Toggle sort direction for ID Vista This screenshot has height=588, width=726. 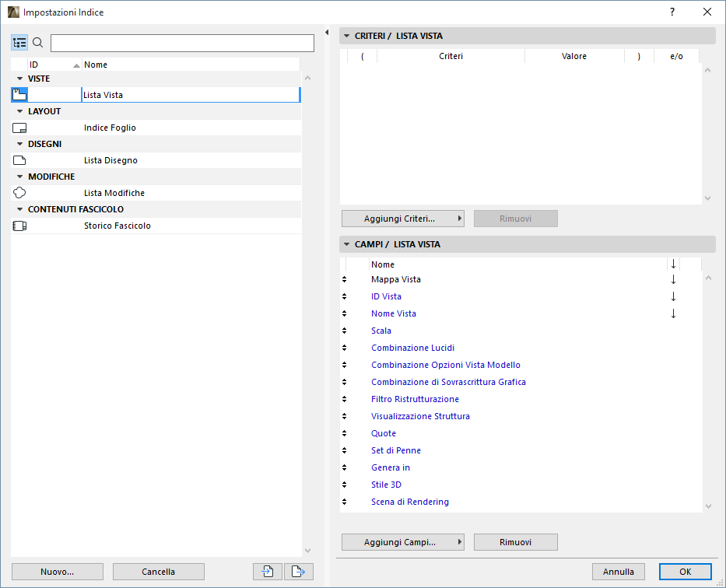tap(673, 296)
